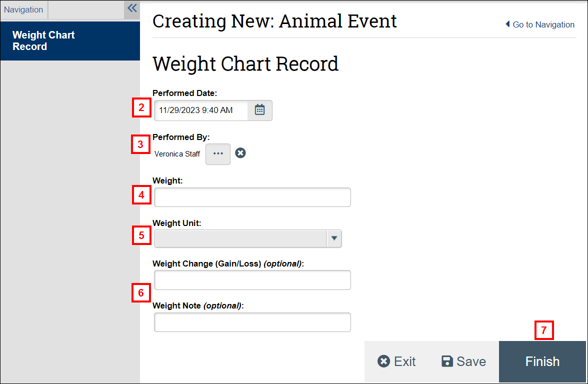Click the left arrow beside Go to Navigation
This screenshot has width=588, height=384.
click(x=507, y=24)
